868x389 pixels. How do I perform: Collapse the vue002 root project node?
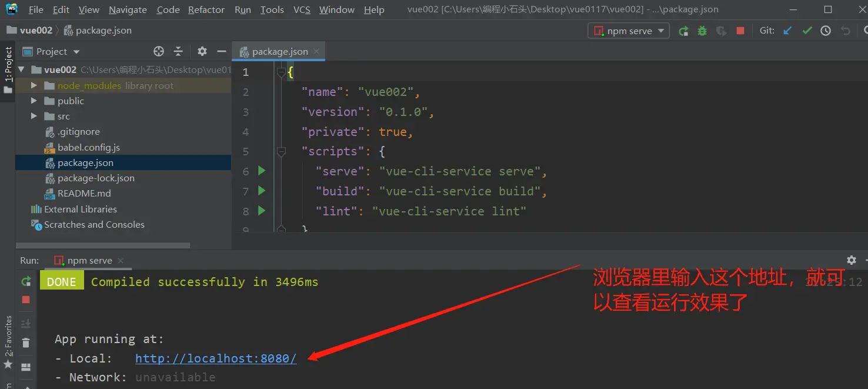[x=22, y=69]
